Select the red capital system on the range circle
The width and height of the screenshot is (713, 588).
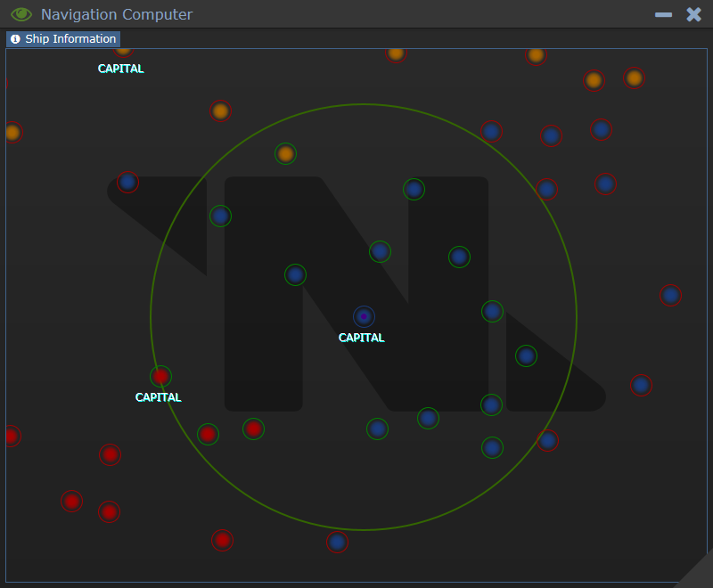tap(160, 376)
